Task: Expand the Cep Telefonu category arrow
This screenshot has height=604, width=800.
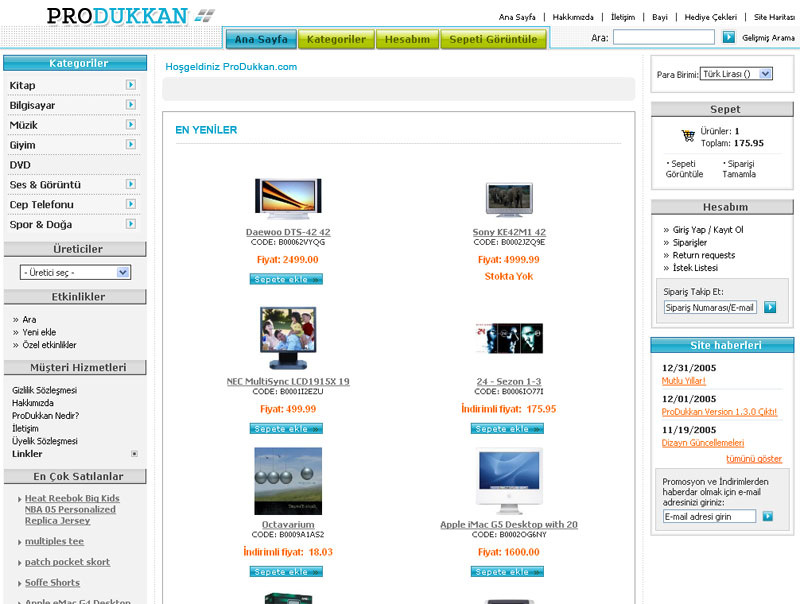Action: click(131, 204)
